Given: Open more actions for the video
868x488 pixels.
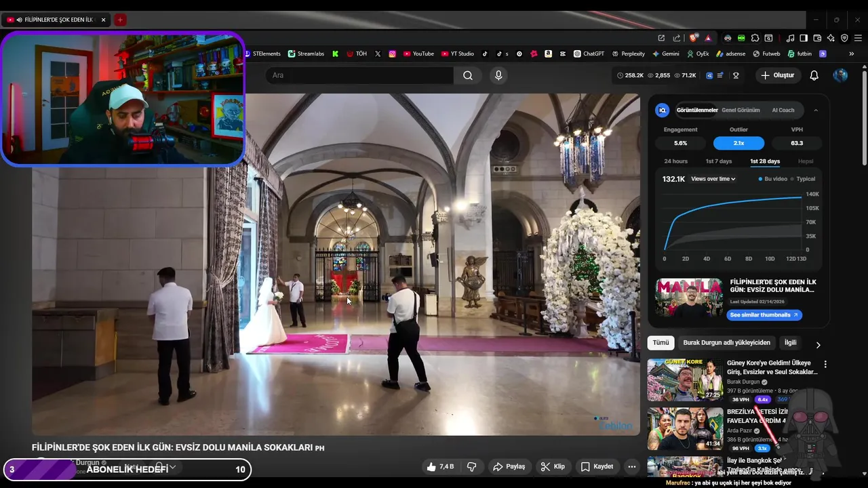Looking at the screenshot, I should (632, 466).
